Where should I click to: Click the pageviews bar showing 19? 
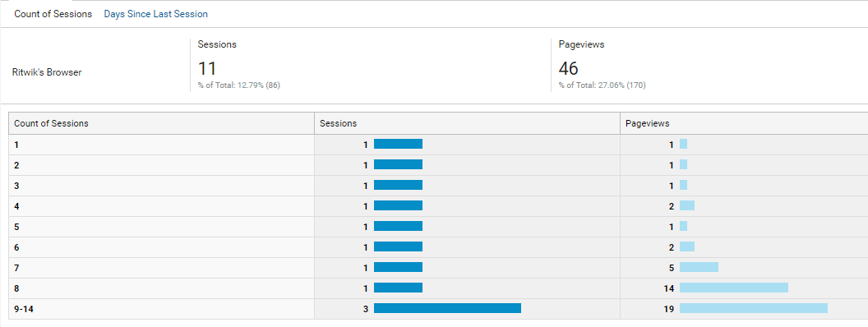click(754, 308)
